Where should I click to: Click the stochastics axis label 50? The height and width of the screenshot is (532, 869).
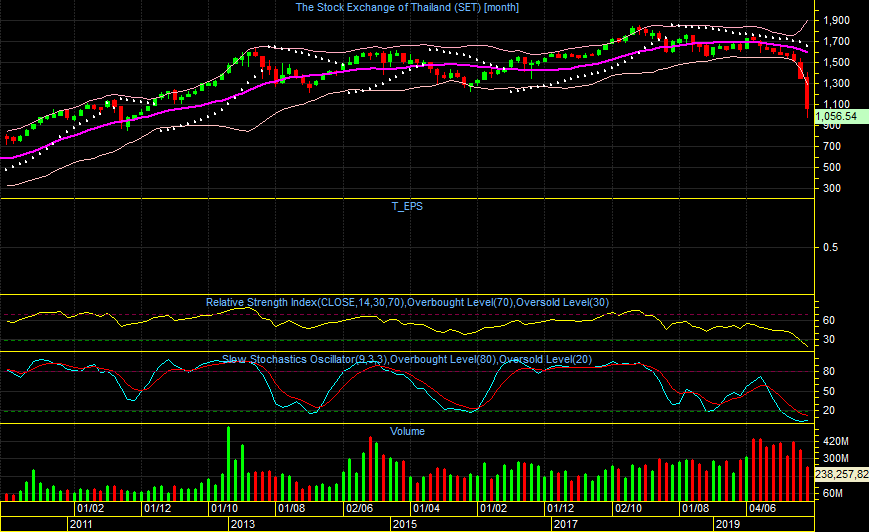pyautogui.click(x=829, y=391)
